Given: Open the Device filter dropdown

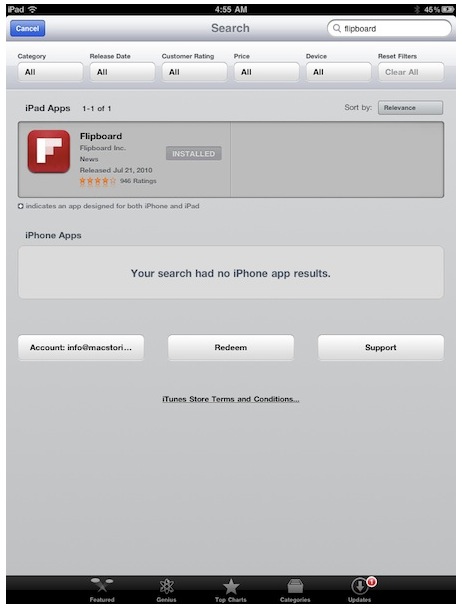Looking at the screenshot, I should (339, 72).
